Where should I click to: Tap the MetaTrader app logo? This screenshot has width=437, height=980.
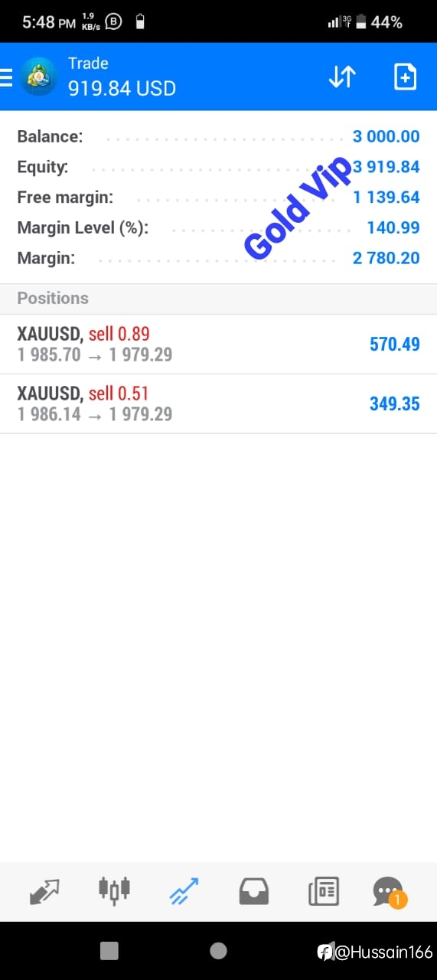(x=38, y=77)
